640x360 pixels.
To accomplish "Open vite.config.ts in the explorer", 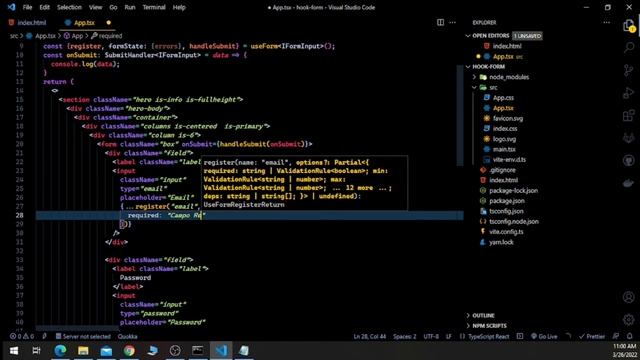I will (506, 231).
